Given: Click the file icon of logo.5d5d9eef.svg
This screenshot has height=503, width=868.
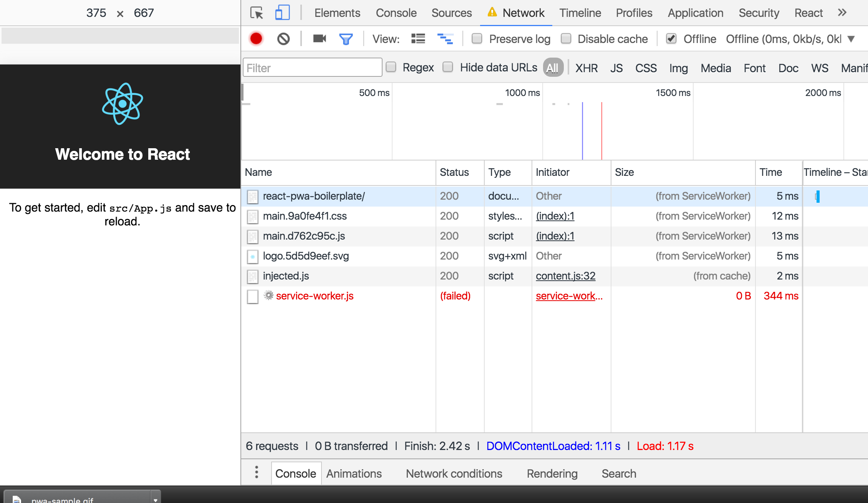Looking at the screenshot, I should (x=252, y=256).
